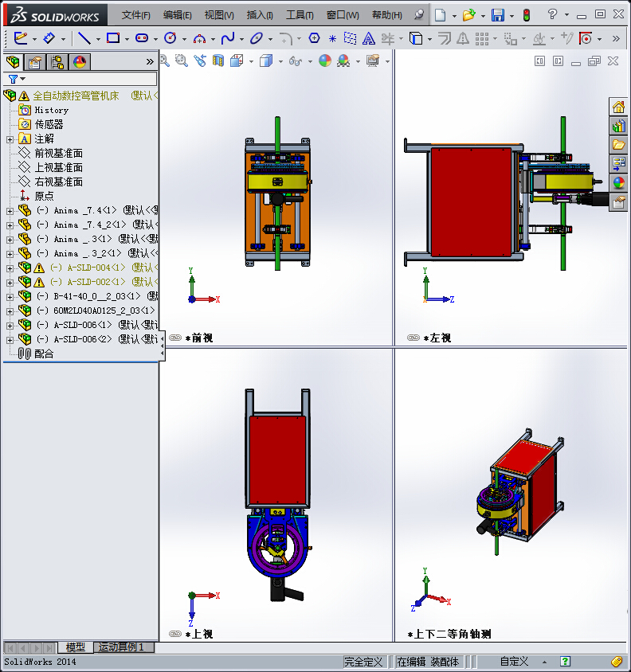631x672 pixels.
Task: Open Appearances task pane tab
Action: coord(618,183)
